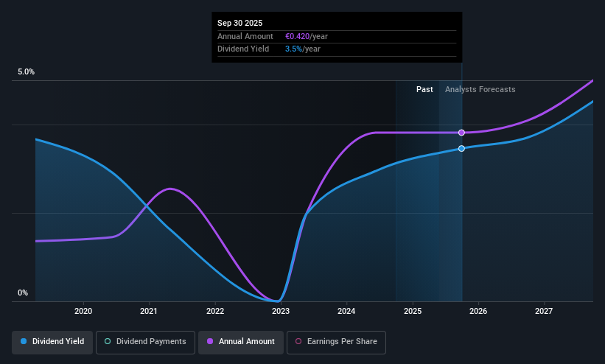Click the Past region label

point(424,90)
